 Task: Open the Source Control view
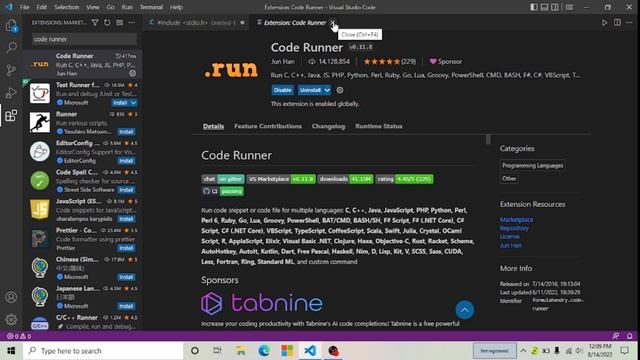(x=11, y=70)
